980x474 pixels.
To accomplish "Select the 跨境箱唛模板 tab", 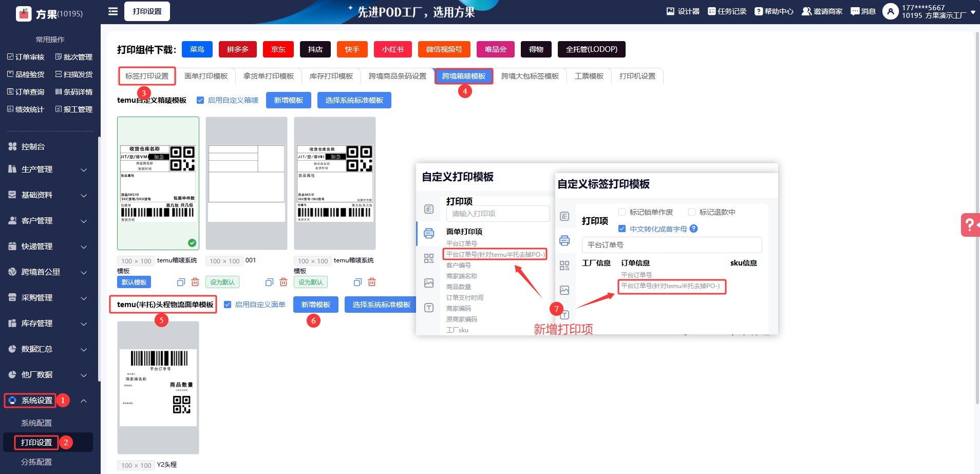I will point(464,76).
